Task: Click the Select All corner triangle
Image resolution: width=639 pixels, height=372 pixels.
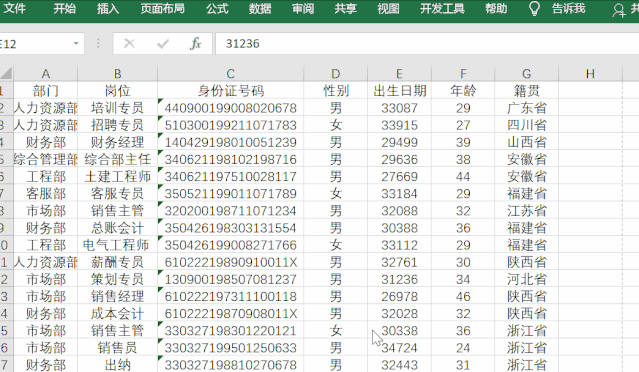Action: coord(6,73)
